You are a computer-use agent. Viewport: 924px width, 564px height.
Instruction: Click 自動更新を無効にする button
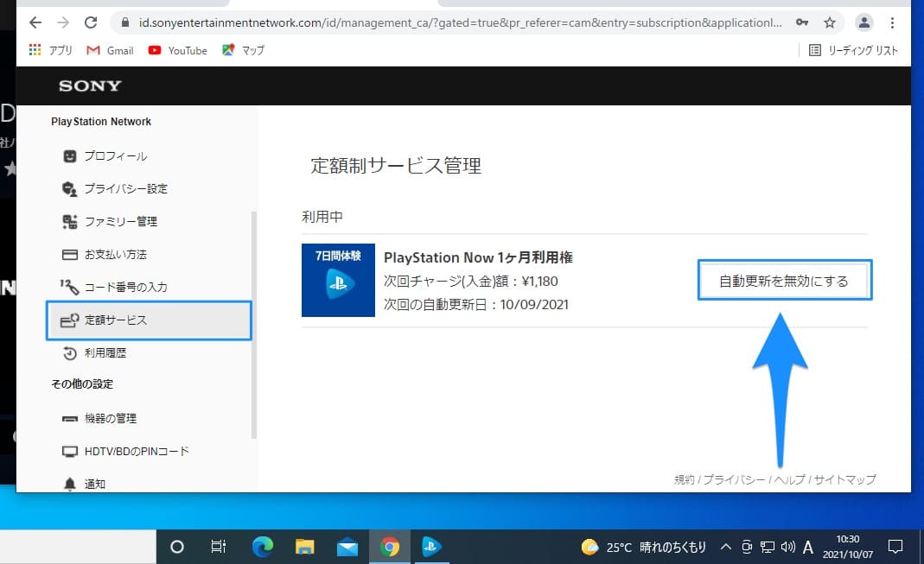tap(784, 281)
